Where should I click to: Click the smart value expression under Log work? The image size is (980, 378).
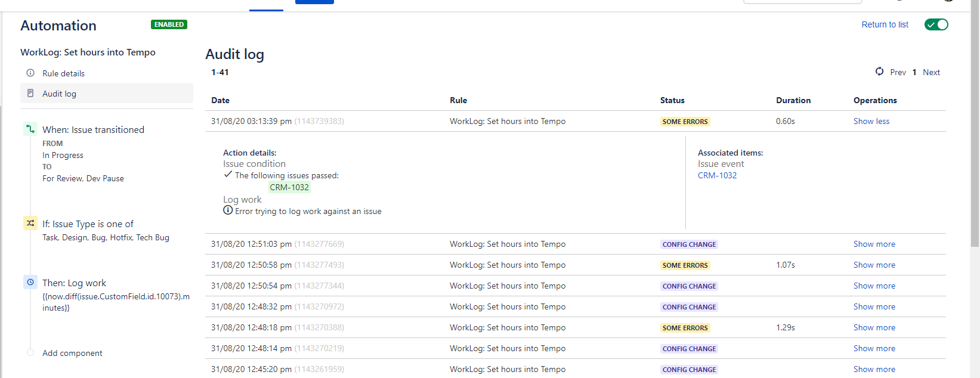tap(116, 302)
